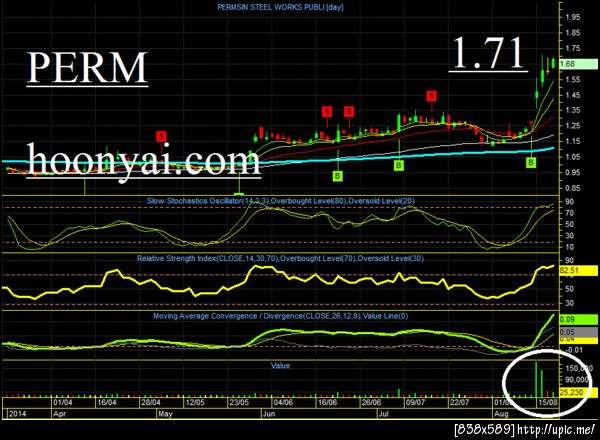
Task: Click the grey MACD value 0.05
Action: pyautogui.click(x=578, y=332)
